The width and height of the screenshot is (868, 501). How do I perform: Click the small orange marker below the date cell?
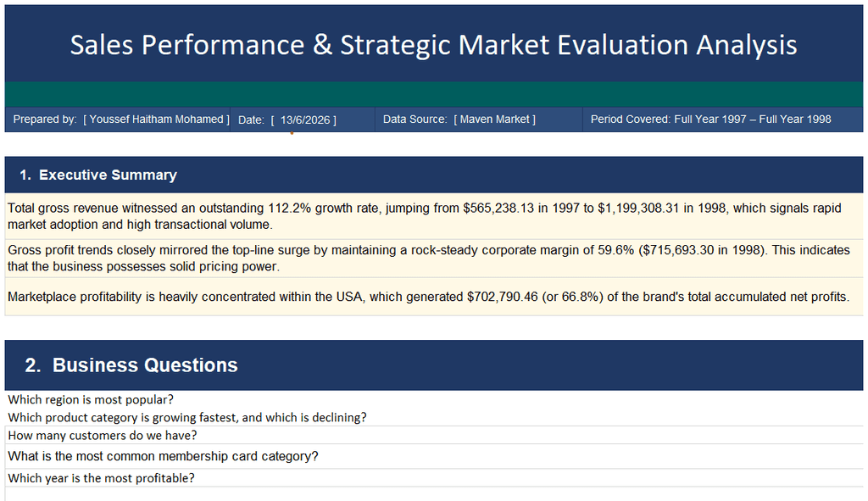pyautogui.click(x=292, y=133)
